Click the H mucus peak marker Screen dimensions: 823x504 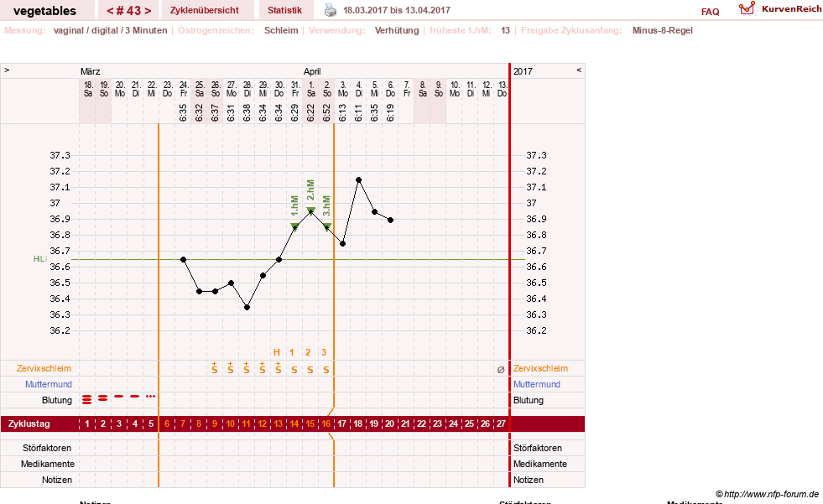click(x=277, y=352)
